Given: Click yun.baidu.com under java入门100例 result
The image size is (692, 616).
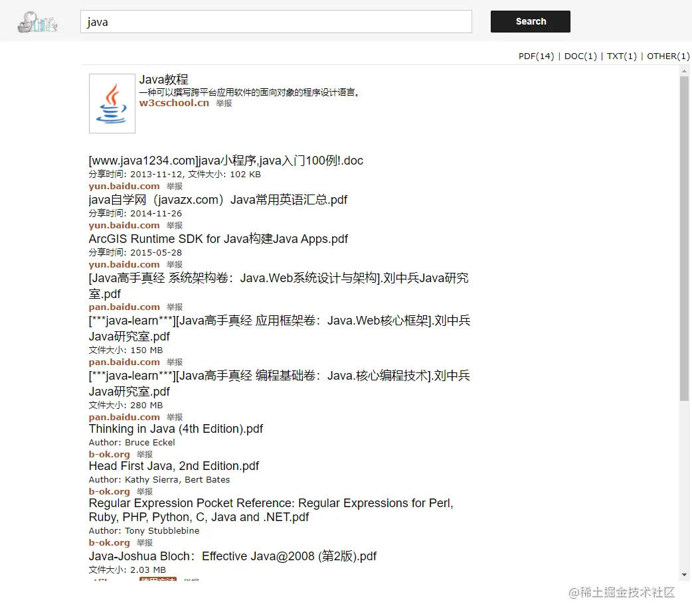Looking at the screenshot, I should 124,187.
